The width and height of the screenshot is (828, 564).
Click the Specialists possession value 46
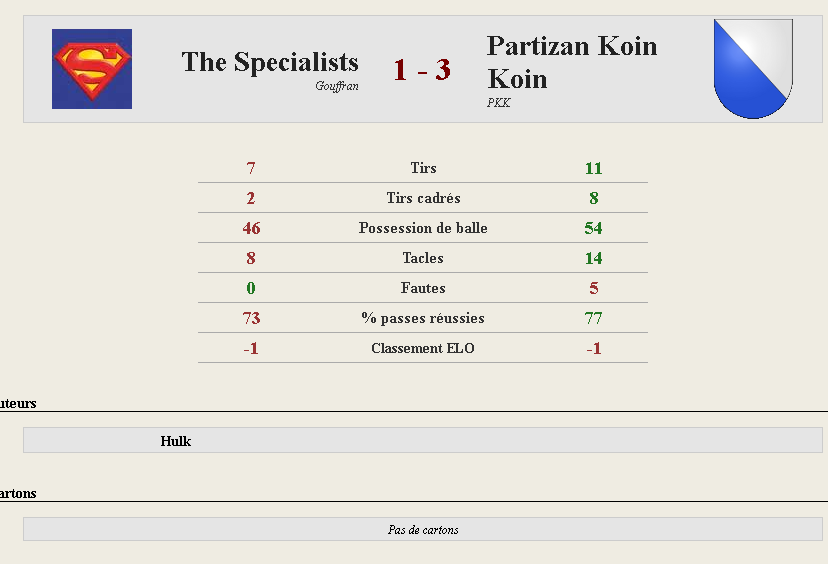251,228
